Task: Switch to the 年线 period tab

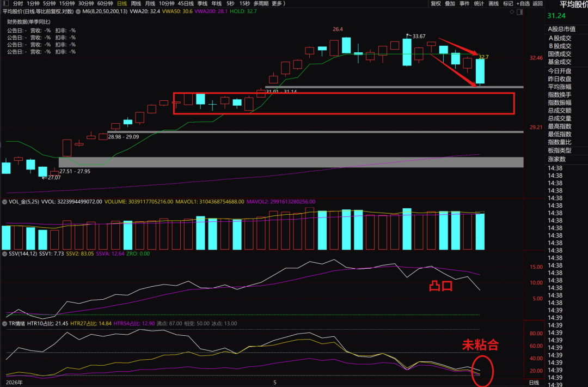Action: [216, 3]
